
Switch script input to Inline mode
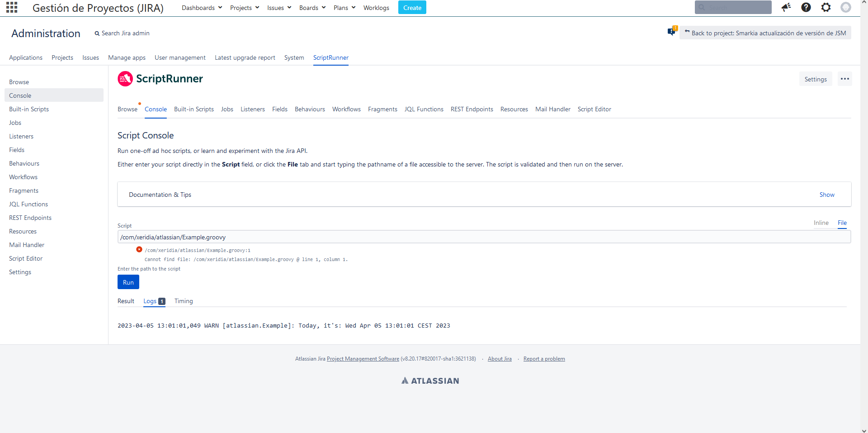click(x=821, y=223)
